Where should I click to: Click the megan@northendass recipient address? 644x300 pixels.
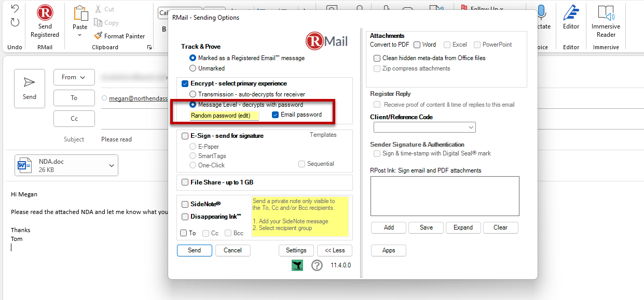pyautogui.click(x=138, y=98)
